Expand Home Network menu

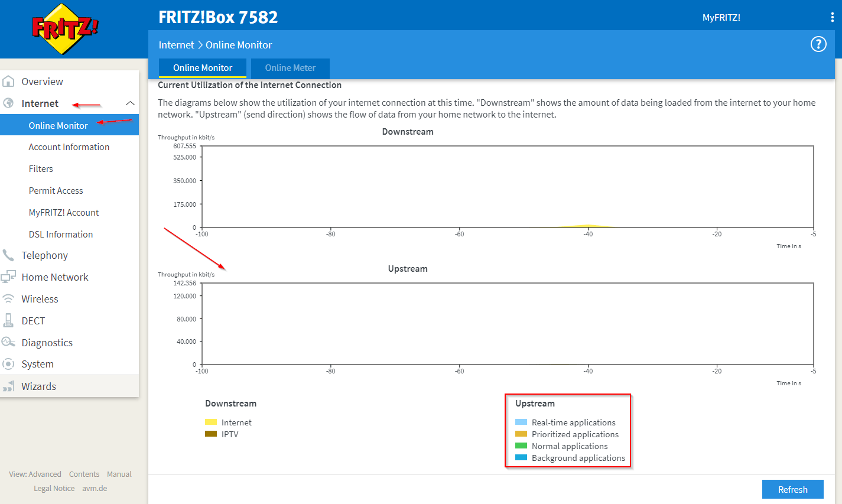pyautogui.click(x=55, y=277)
